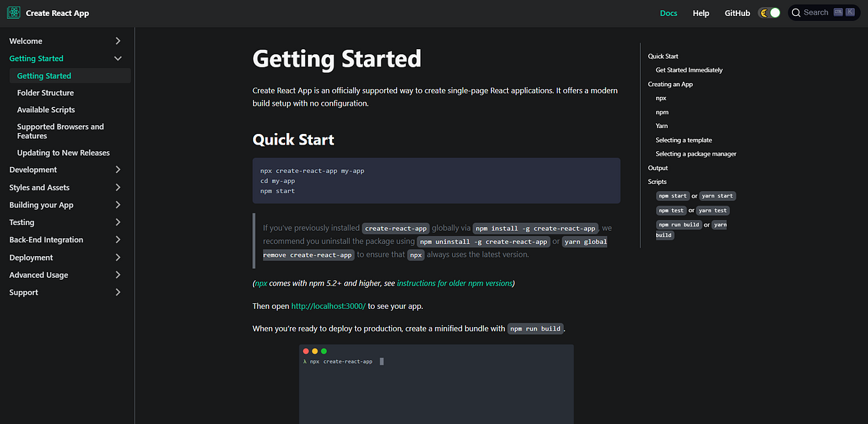This screenshot has height=424, width=868.
Task: Click the search magnifier icon
Action: pos(795,12)
